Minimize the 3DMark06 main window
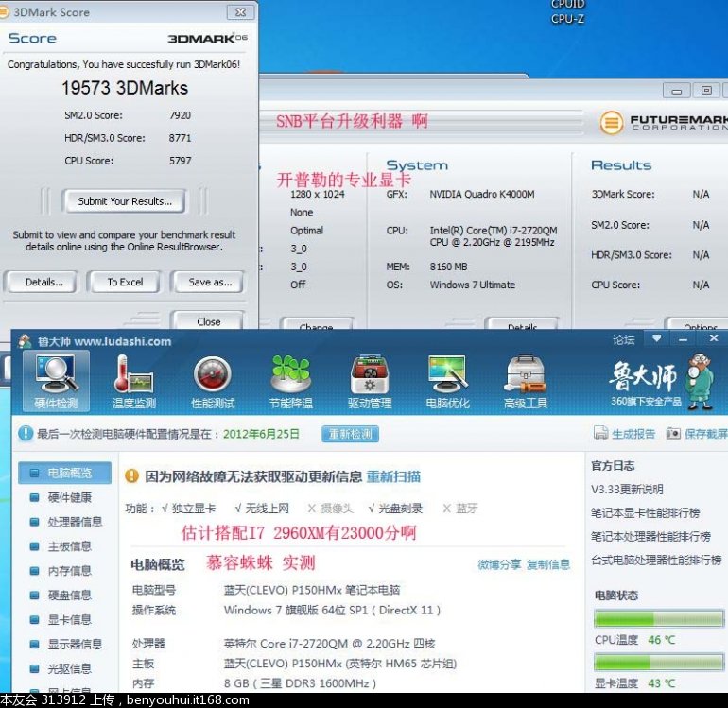Image resolution: width=728 pixels, height=708 pixels. [x=676, y=91]
